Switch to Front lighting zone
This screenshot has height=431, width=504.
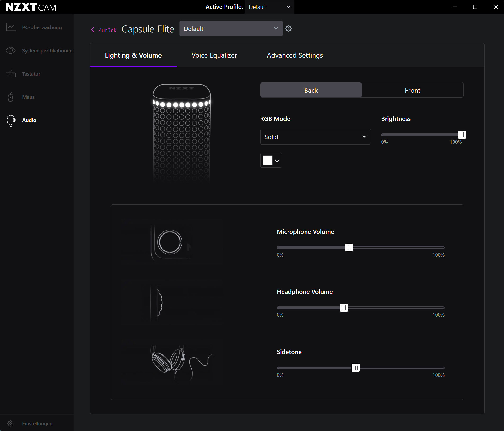(413, 90)
